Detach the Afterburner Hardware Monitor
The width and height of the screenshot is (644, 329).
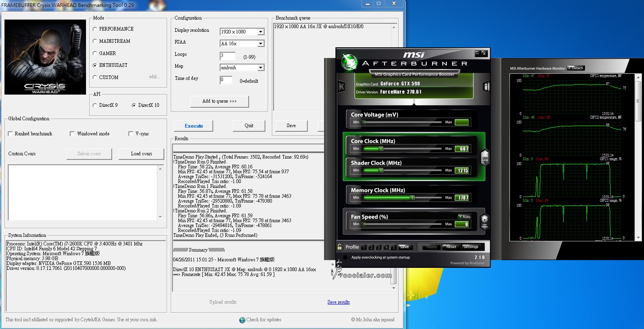(x=576, y=68)
